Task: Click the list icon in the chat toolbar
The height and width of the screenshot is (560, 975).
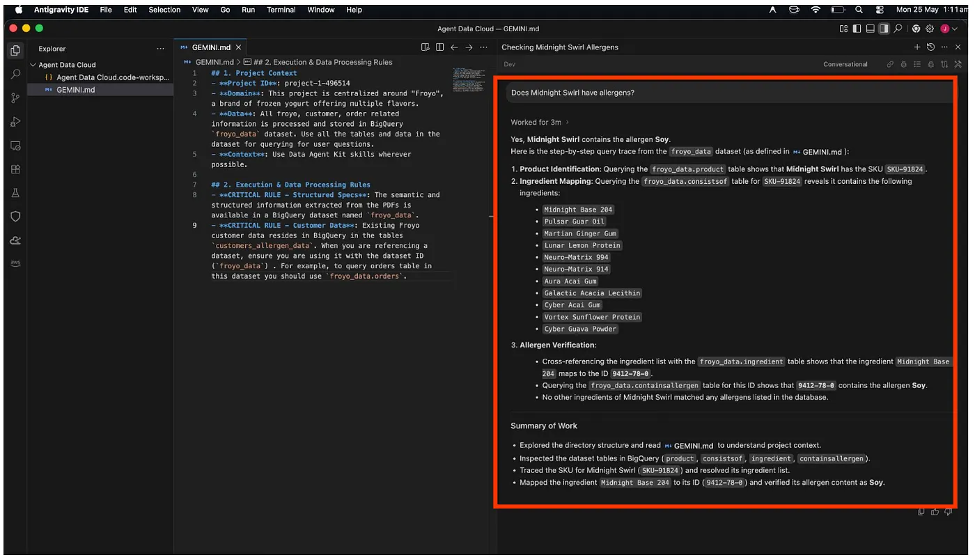Action: click(917, 64)
